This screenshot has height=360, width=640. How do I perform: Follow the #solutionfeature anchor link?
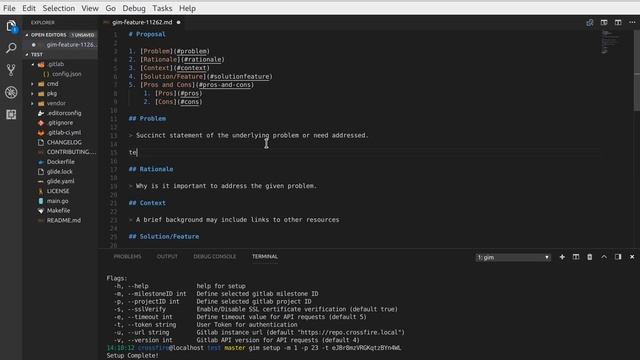click(240, 76)
